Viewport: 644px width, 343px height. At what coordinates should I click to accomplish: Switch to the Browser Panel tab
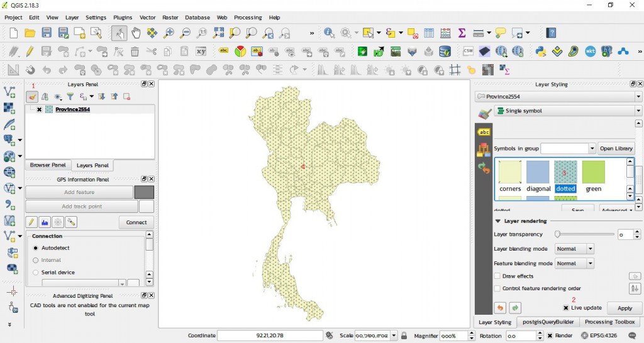pos(48,165)
